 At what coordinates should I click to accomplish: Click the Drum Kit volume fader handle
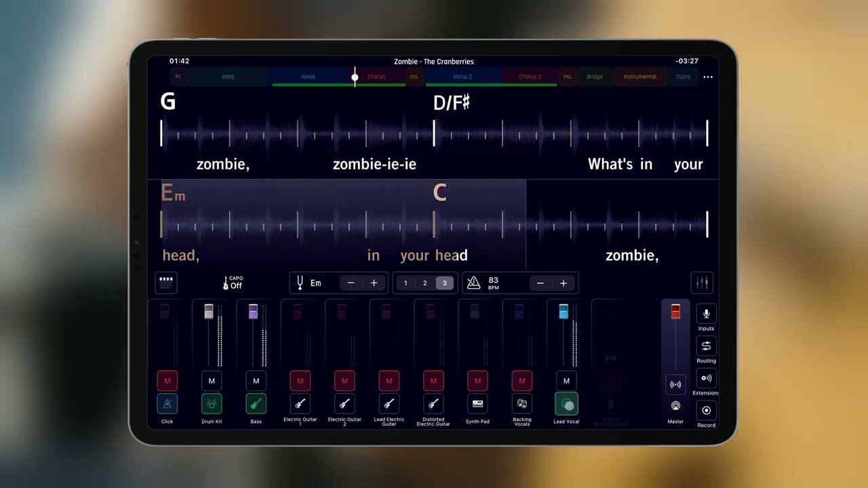coord(209,312)
